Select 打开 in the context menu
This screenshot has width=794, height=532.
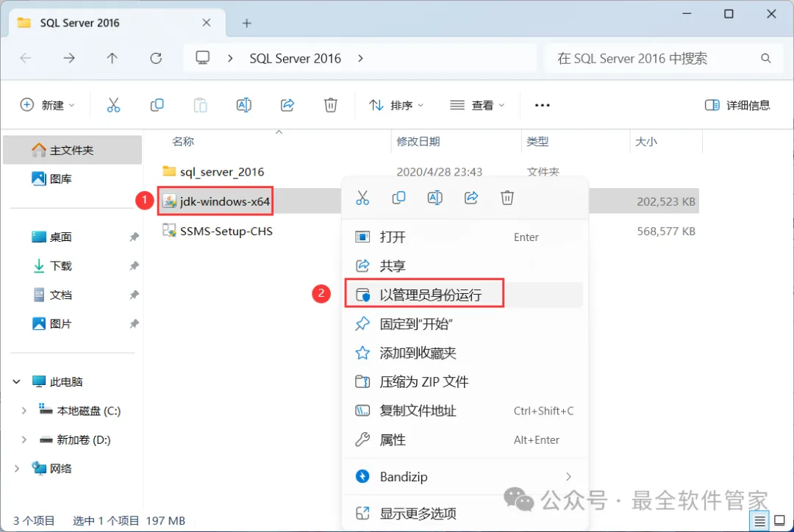464,237
